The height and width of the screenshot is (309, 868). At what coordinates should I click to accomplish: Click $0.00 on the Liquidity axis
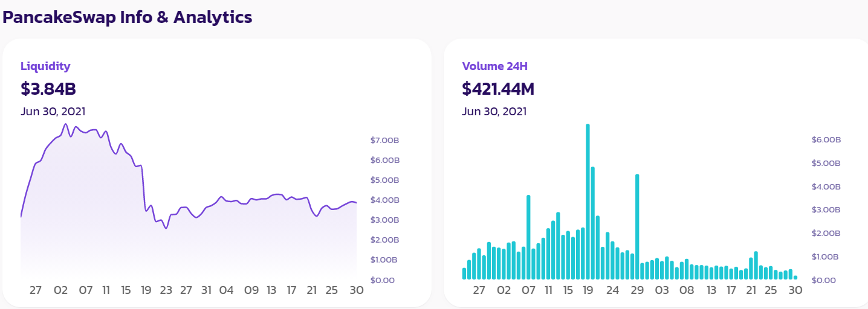tap(382, 280)
